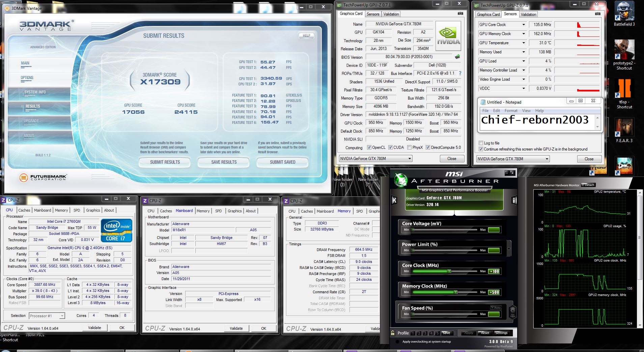Enable the Log to file checkbox
The height and width of the screenshot is (352, 644).
pos(481,143)
